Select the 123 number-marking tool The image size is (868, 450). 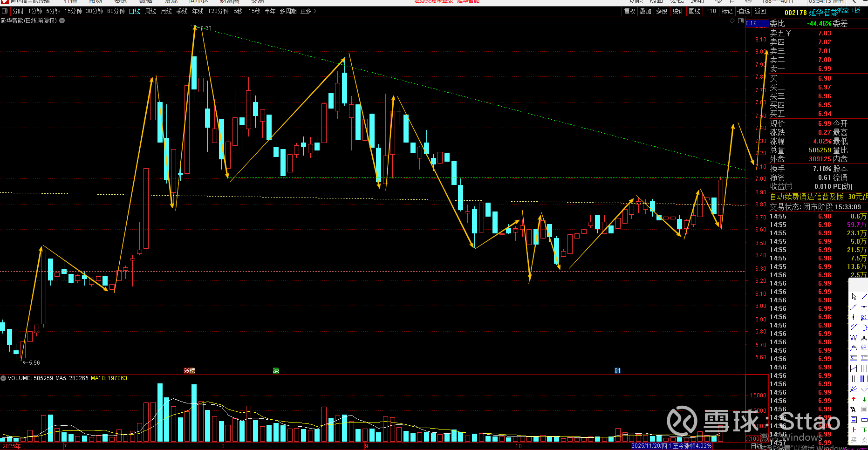coord(864,317)
